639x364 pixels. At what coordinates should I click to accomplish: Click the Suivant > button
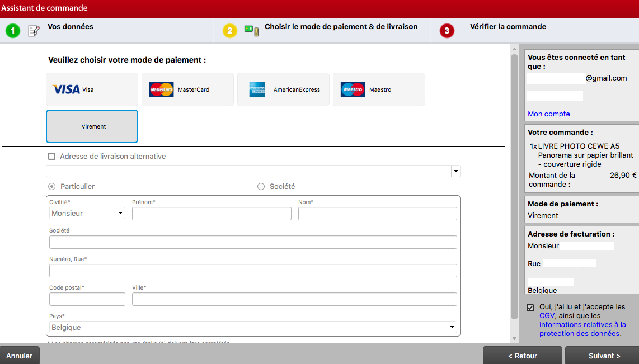pyautogui.click(x=602, y=356)
